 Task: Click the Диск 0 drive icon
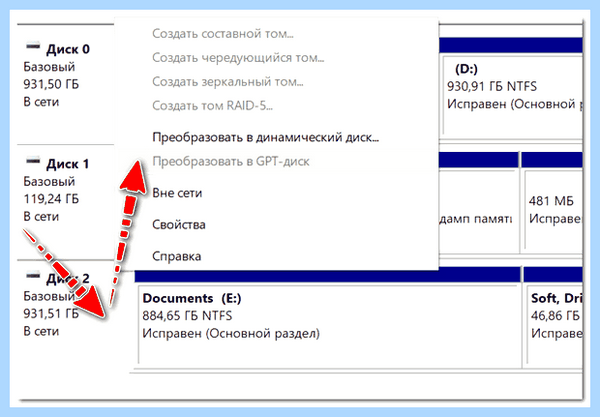(33, 46)
